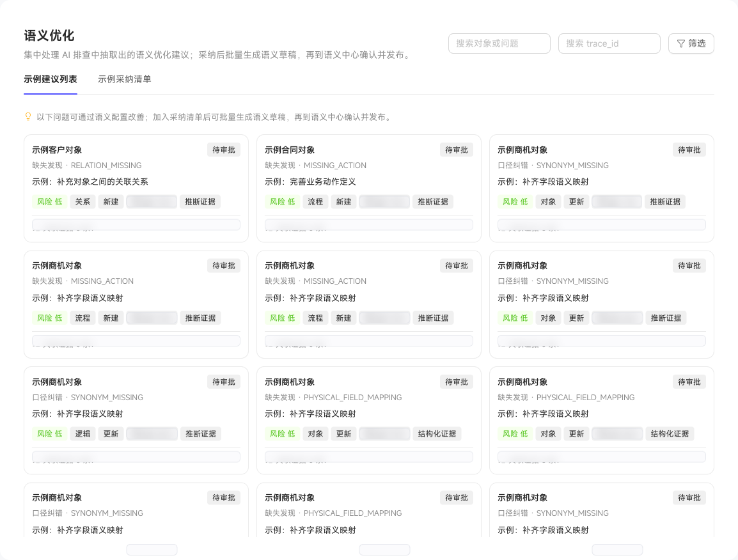Open the 示例客户对象 card title

pyautogui.click(x=57, y=150)
